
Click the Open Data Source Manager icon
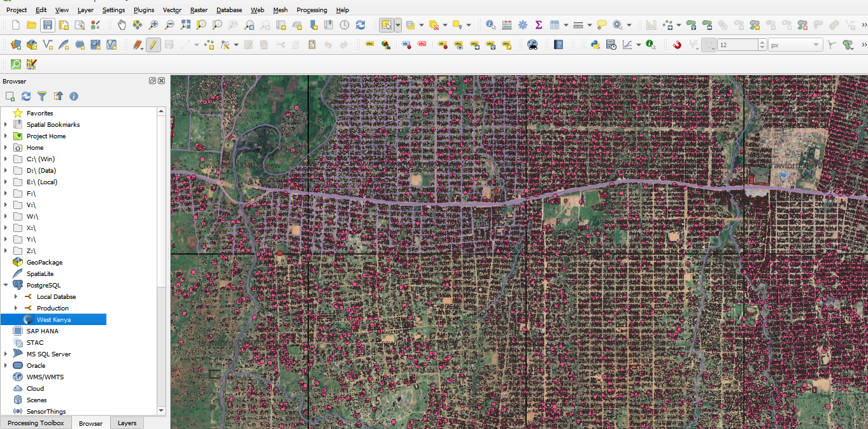[x=16, y=45]
